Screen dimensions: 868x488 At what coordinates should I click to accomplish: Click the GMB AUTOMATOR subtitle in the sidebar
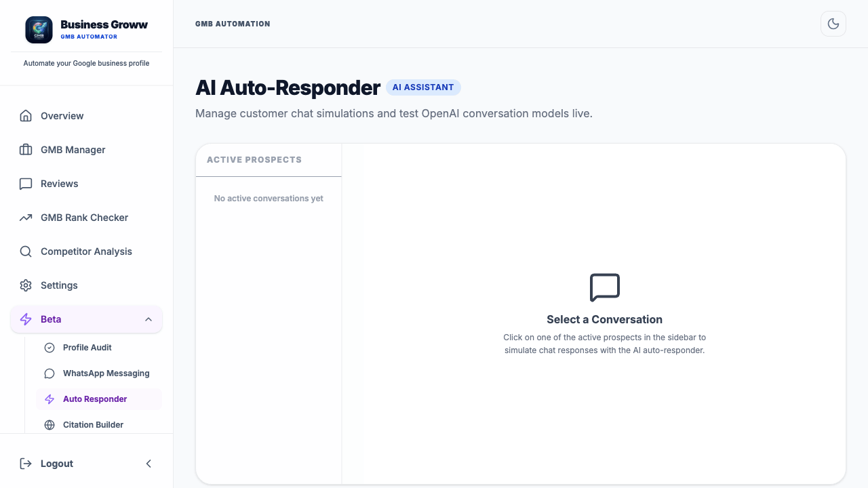pos(89,37)
